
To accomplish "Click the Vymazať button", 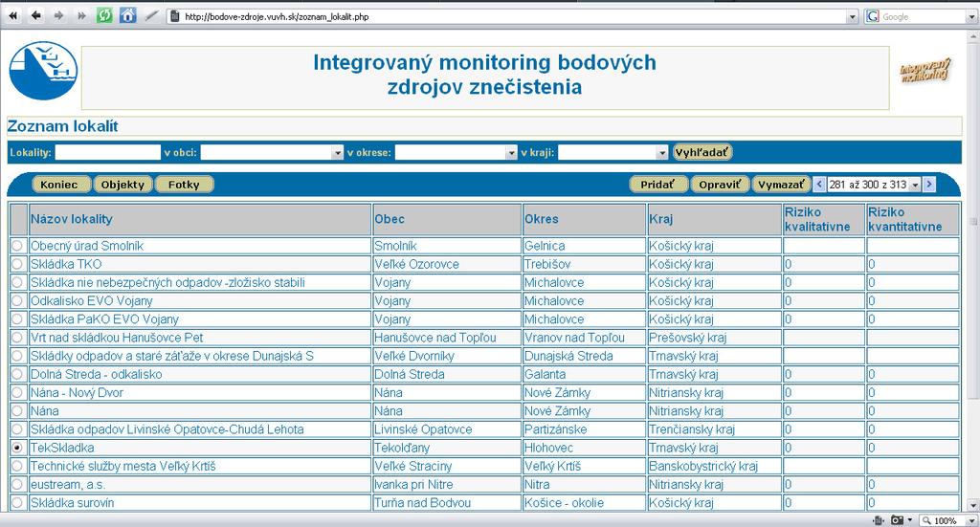I will (x=781, y=185).
